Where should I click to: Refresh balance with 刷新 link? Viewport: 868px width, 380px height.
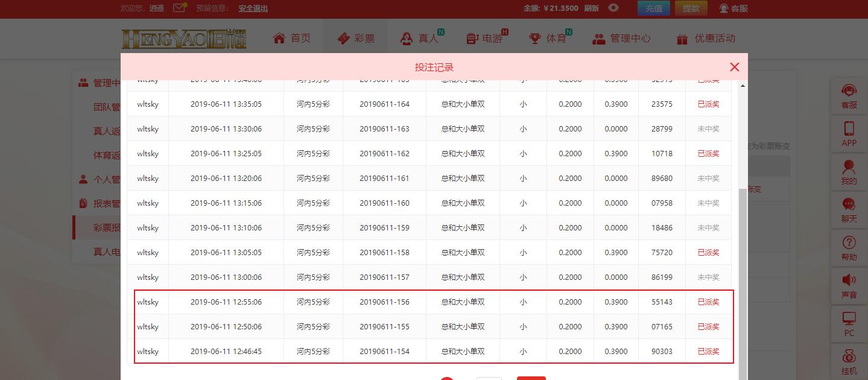point(592,8)
